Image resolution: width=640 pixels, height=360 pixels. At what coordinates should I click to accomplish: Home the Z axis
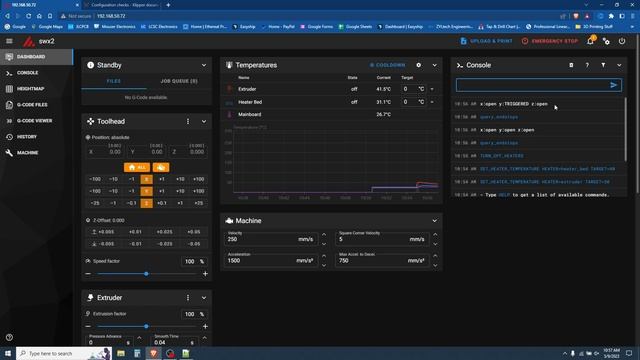147,203
